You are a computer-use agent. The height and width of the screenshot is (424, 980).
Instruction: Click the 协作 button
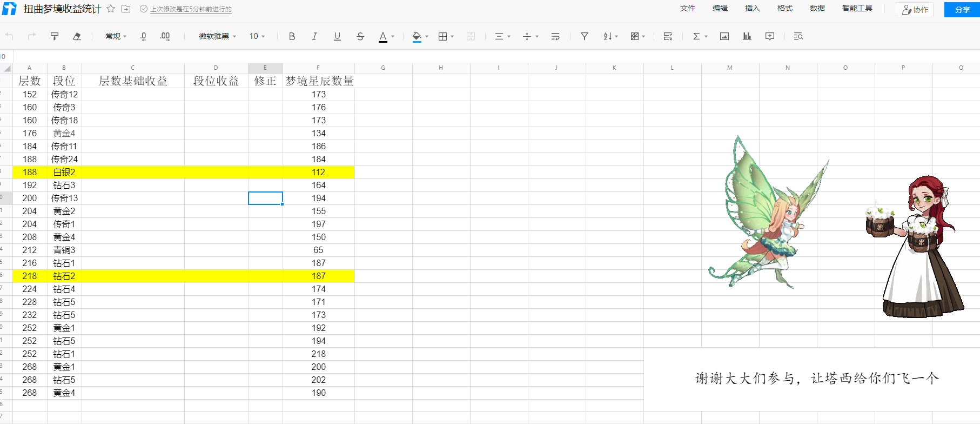[915, 10]
